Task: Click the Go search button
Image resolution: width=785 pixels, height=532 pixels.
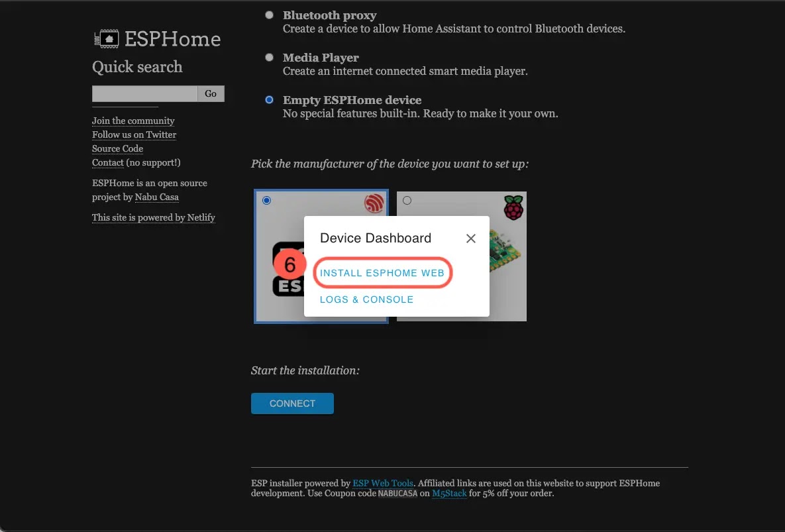Action: [x=211, y=93]
